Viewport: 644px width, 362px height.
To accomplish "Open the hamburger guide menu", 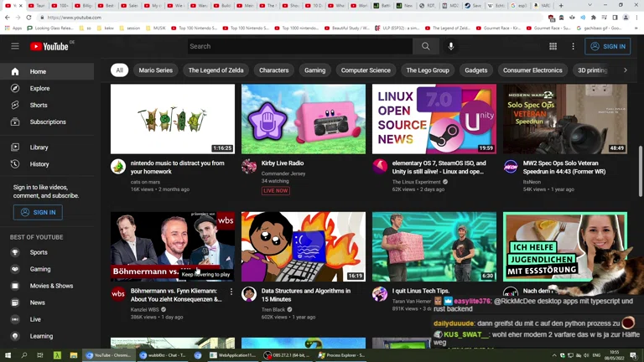I will click(15, 46).
